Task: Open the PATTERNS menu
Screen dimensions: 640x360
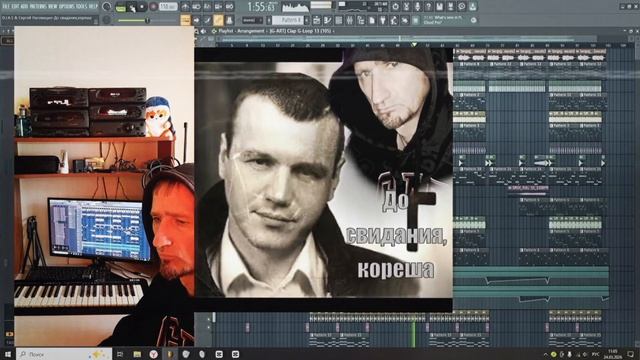Action: pyautogui.click(x=38, y=7)
